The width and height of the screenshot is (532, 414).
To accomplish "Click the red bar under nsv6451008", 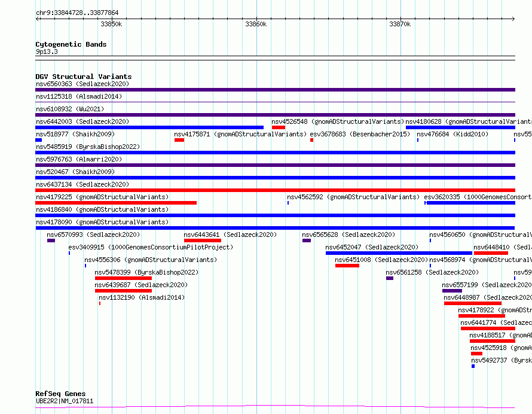I will (347, 266).
